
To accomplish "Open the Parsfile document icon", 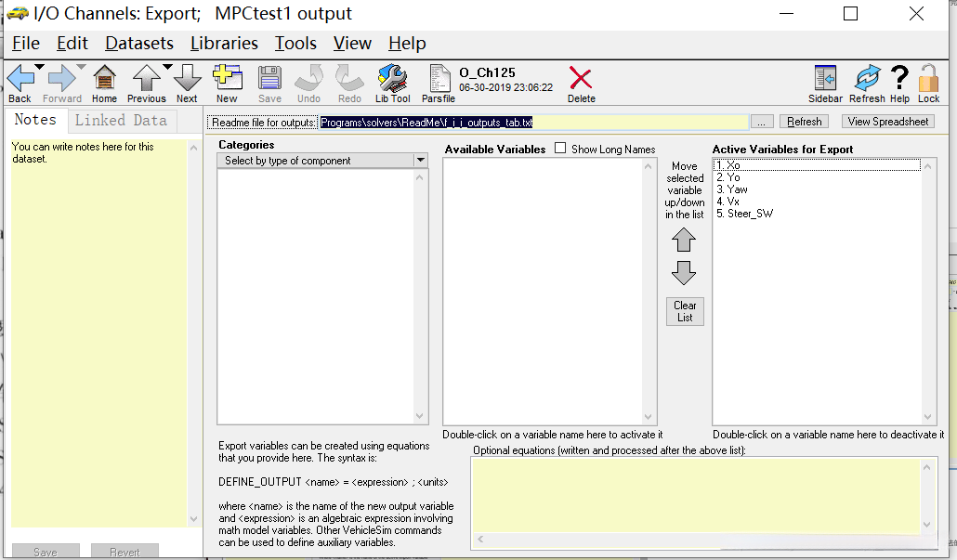I will click(x=439, y=79).
